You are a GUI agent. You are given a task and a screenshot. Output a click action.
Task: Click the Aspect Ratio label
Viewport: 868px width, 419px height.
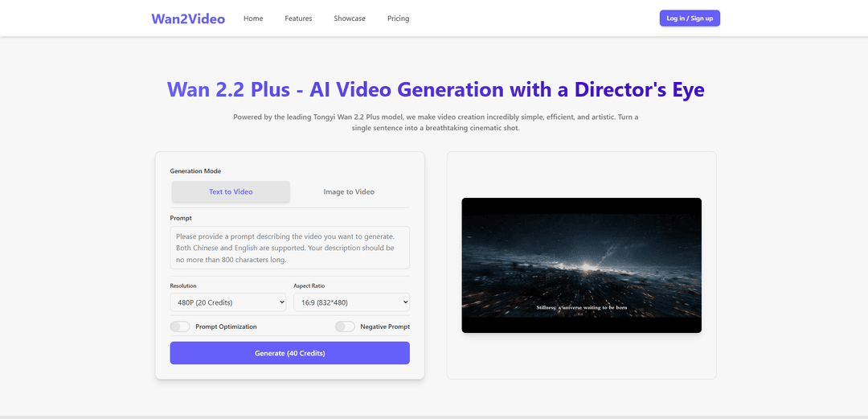click(x=309, y=286)
